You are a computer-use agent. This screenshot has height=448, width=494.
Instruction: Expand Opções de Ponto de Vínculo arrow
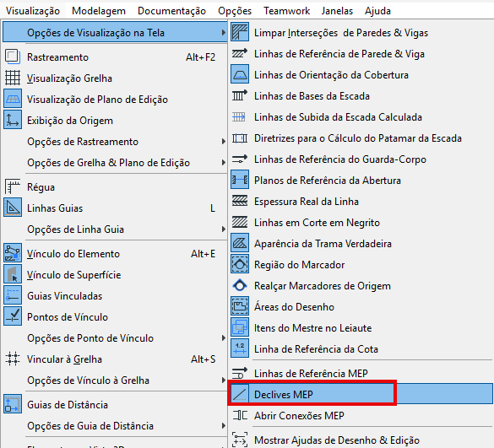[223, 338]
